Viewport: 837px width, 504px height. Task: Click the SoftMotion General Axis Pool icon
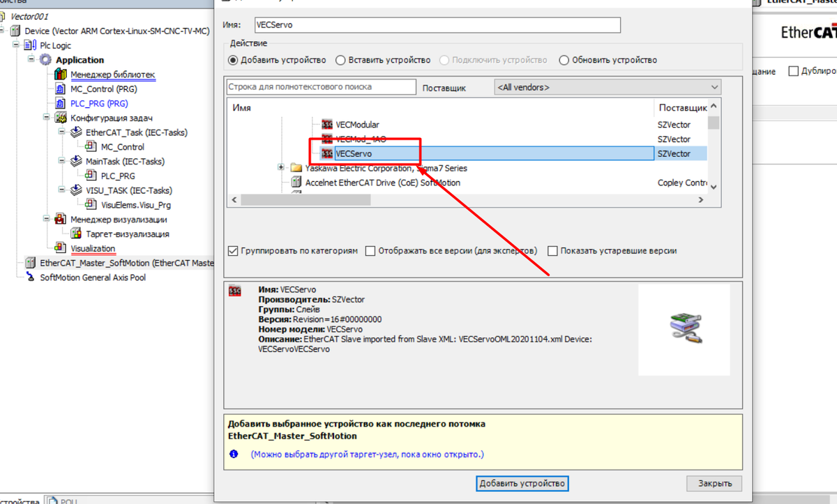pyautogui.click(x=30, y=277)
